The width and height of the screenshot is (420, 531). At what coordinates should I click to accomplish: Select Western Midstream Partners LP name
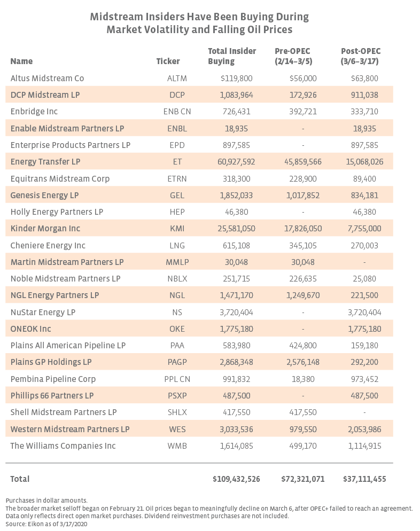pyautogui.click(x=70, y=429)
